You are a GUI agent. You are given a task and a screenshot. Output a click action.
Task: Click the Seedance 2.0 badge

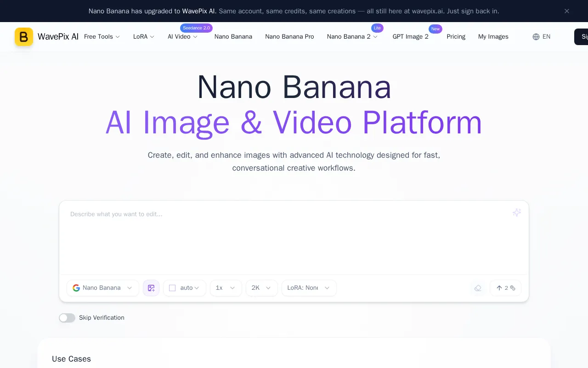[x=196, y=28]
